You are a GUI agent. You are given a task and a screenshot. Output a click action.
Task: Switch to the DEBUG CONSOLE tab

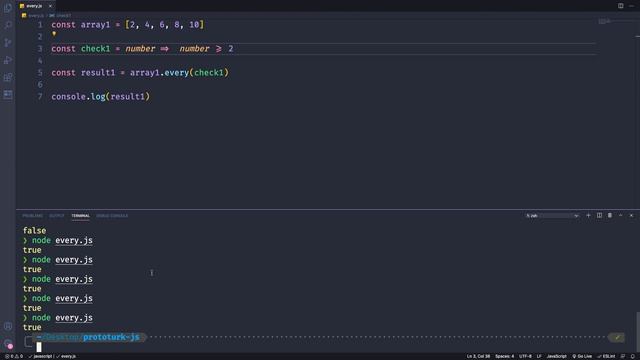[x=112, y=216]
